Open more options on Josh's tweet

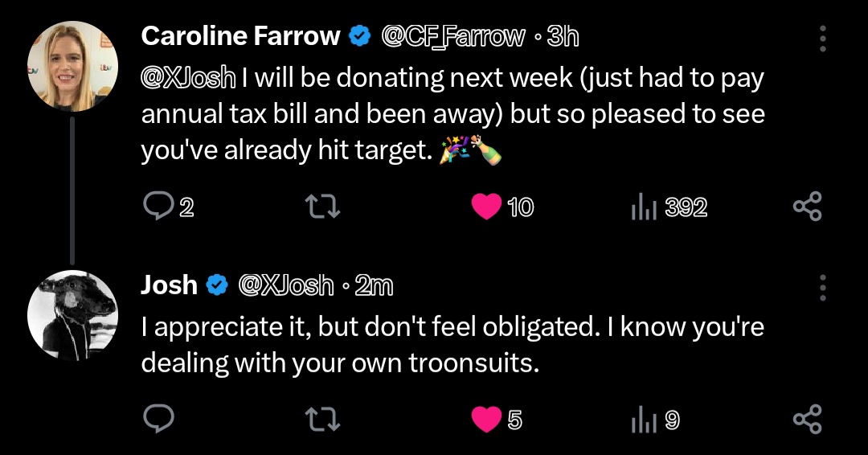click(x=823, y=287)
